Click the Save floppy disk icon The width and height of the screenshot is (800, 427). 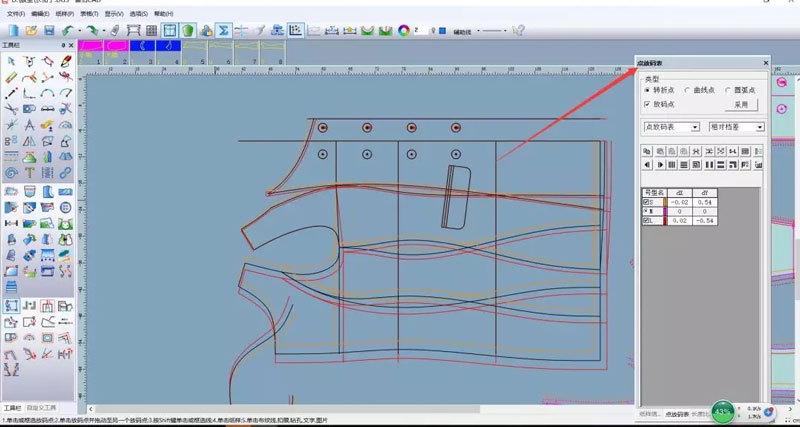click(x=48, y=31)
